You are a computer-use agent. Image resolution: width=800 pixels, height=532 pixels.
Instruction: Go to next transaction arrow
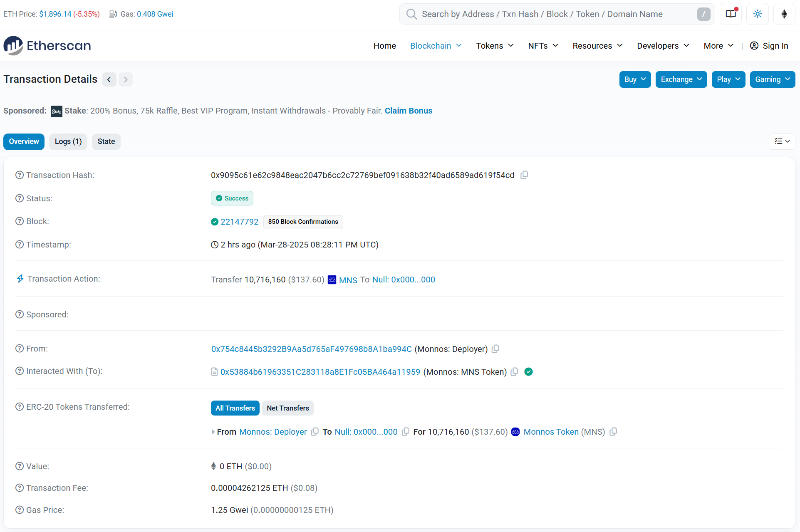tap(126, 79)
